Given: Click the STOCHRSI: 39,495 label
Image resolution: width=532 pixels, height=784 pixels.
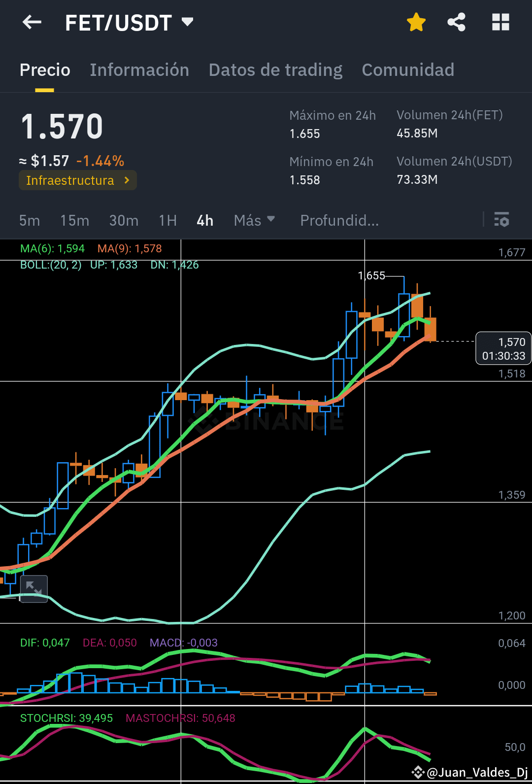Looking at the screenshot, I should click(x=66, y=718).
